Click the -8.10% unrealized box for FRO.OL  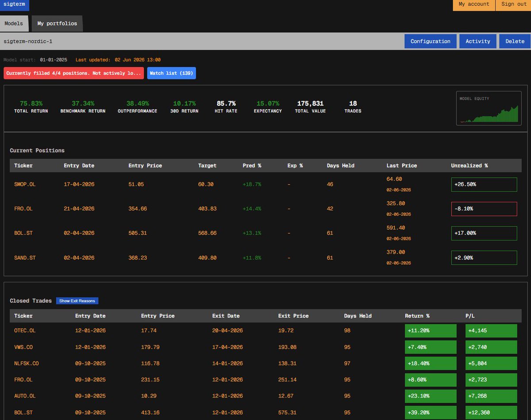[484, 209]
